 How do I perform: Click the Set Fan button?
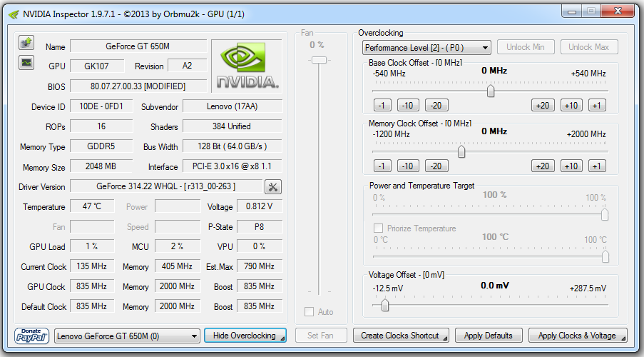coord(321,336)
